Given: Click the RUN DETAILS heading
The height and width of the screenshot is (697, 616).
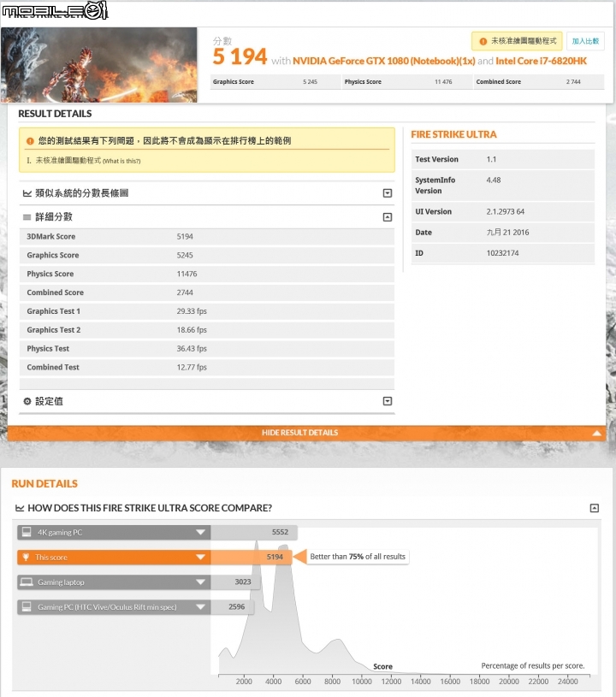Looking at the screenshot, I should (x=44, y=484).
